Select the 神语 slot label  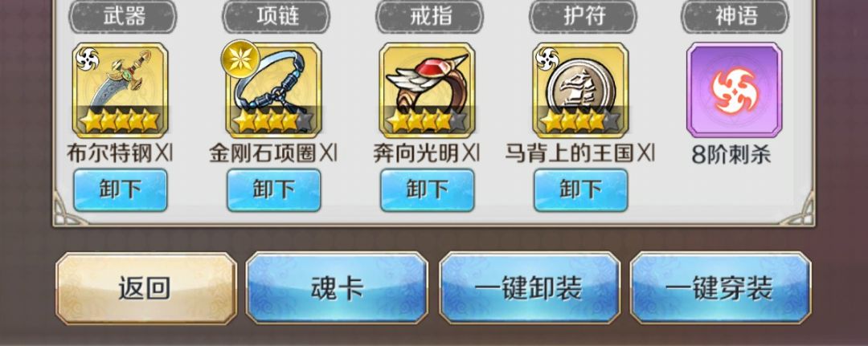[735, 17]
